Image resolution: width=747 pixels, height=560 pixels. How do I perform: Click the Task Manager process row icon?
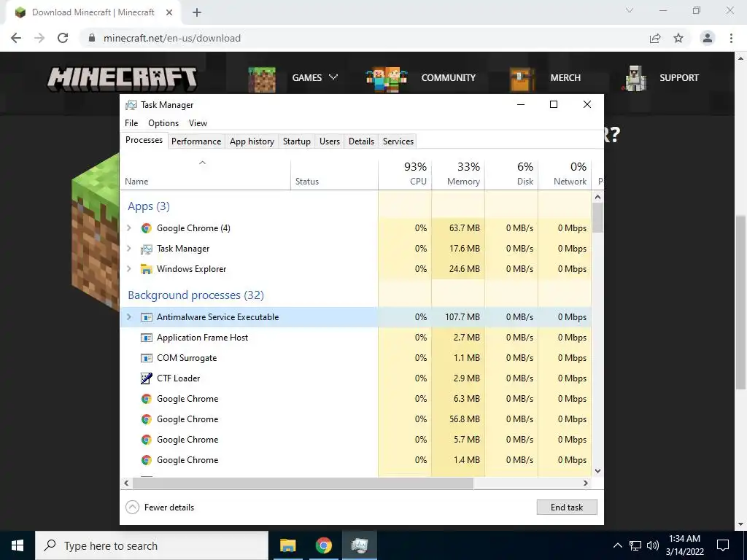146,249
